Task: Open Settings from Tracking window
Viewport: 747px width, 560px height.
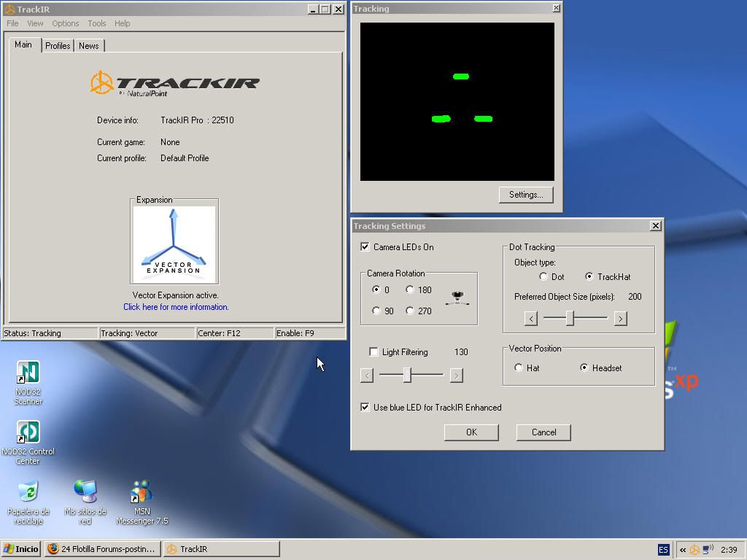Action: coord(526,194)
